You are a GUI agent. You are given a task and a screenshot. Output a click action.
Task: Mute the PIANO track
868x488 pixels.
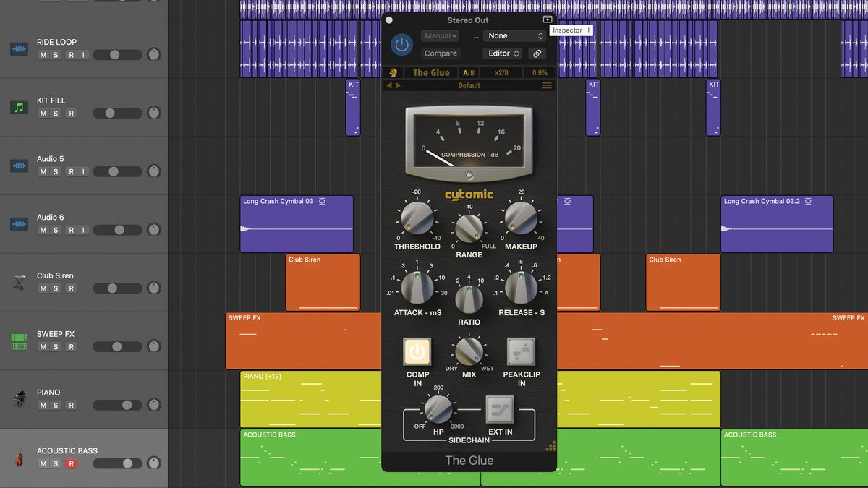[x=43, y=406]
